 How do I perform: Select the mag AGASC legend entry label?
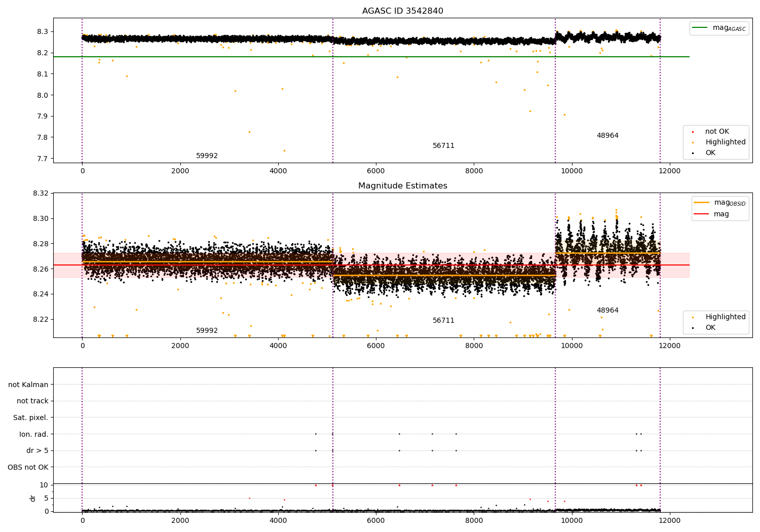pyautogui.click(x=729, y=28)
